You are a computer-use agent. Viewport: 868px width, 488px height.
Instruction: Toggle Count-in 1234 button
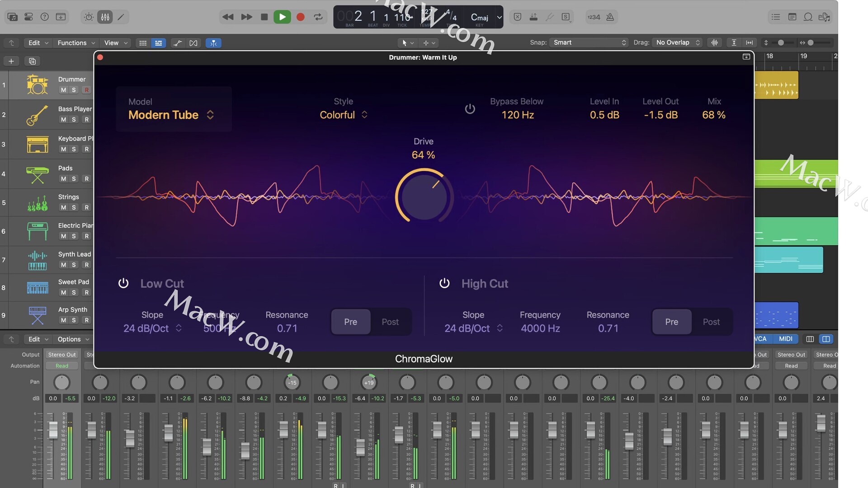pyautogui.click(x=594, y=17)
